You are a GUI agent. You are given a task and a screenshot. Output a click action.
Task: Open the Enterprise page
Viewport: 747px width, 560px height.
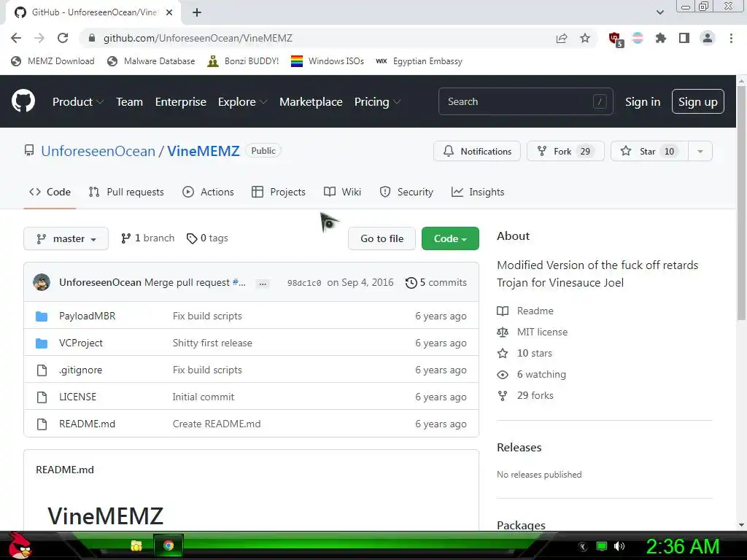pos(181,102)
